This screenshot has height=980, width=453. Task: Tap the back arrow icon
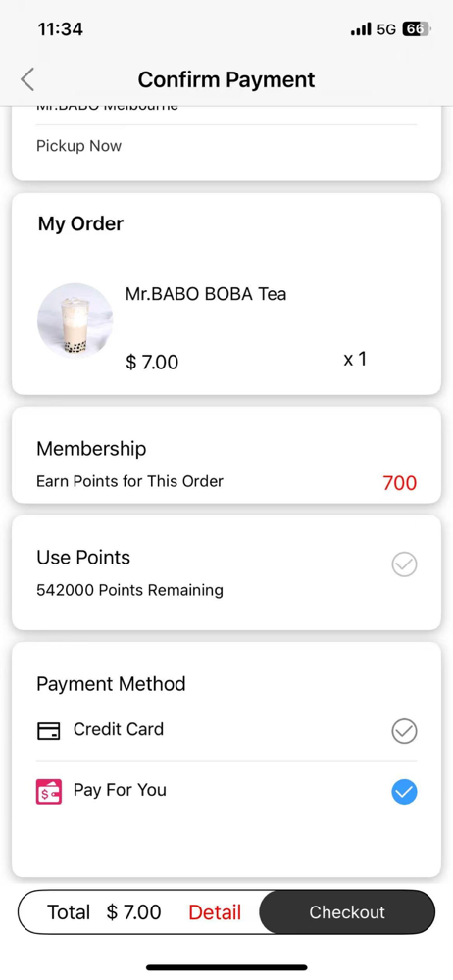point(26,80)
